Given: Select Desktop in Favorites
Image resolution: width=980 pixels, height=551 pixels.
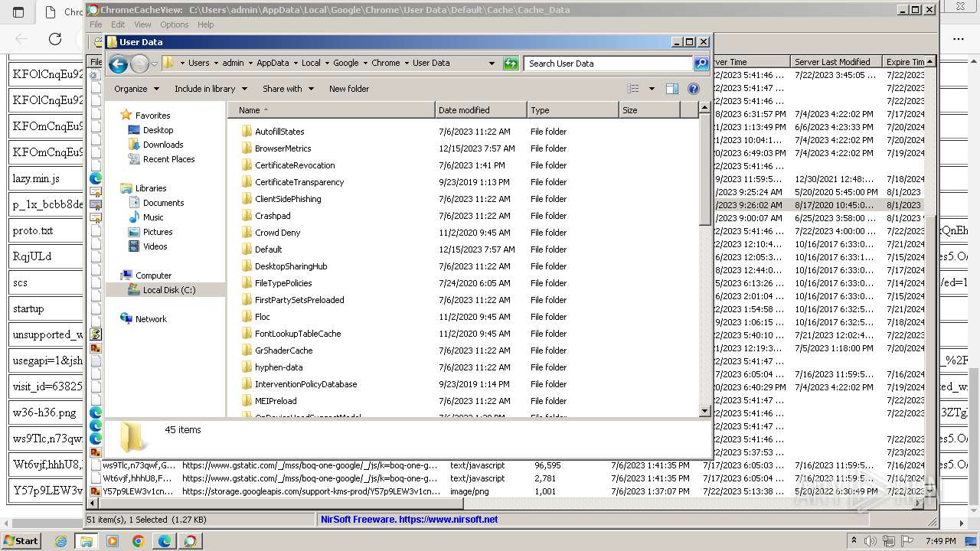Looking at the screenshot, I should click(x=158, y=130).
